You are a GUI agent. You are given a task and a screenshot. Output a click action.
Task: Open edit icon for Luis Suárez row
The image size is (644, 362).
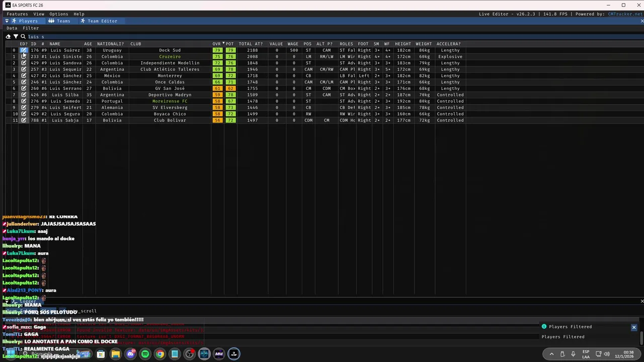click(x=24, y=50)
